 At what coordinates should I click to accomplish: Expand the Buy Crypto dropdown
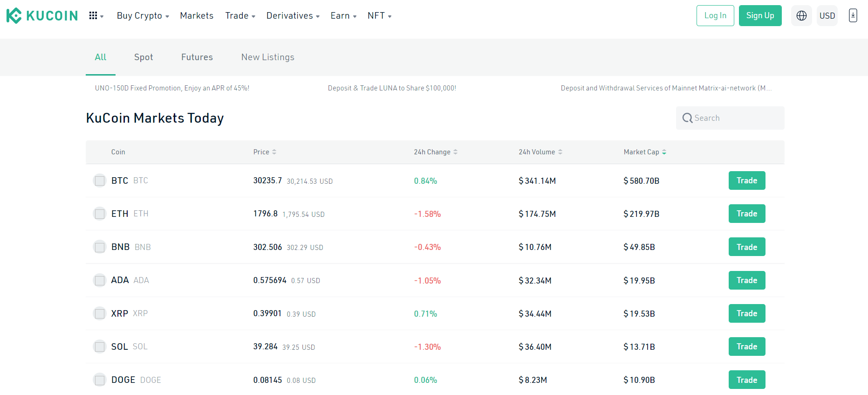[143, 16]
